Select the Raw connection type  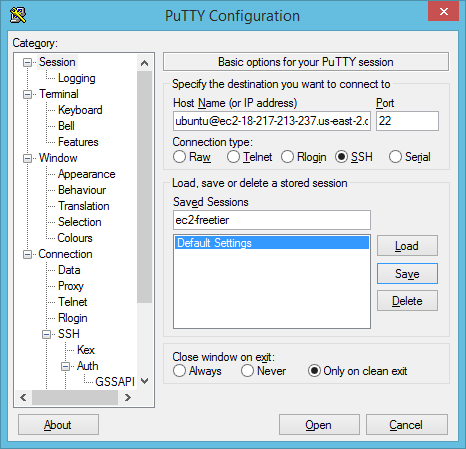179,157
